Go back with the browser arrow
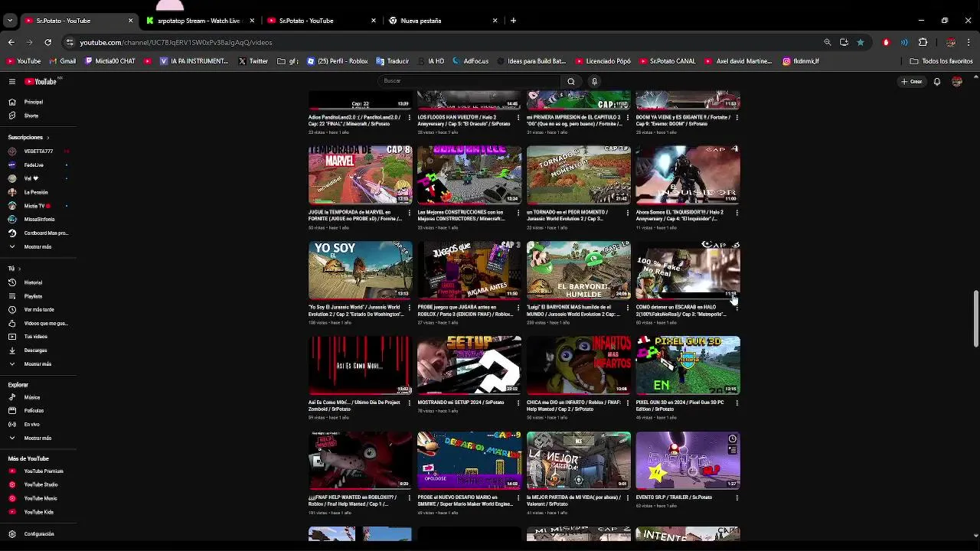Screen dimensions: 980x551 (11, 42)
